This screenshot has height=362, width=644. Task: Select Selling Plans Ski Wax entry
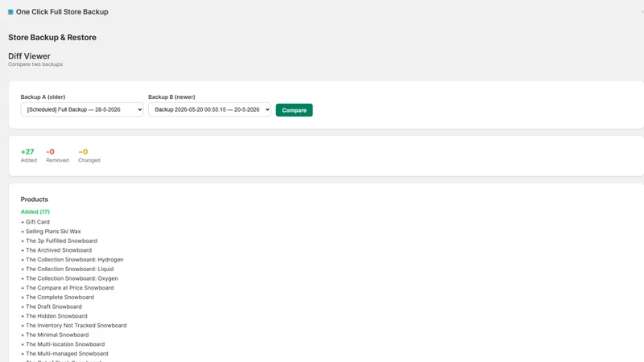[51, 232]
